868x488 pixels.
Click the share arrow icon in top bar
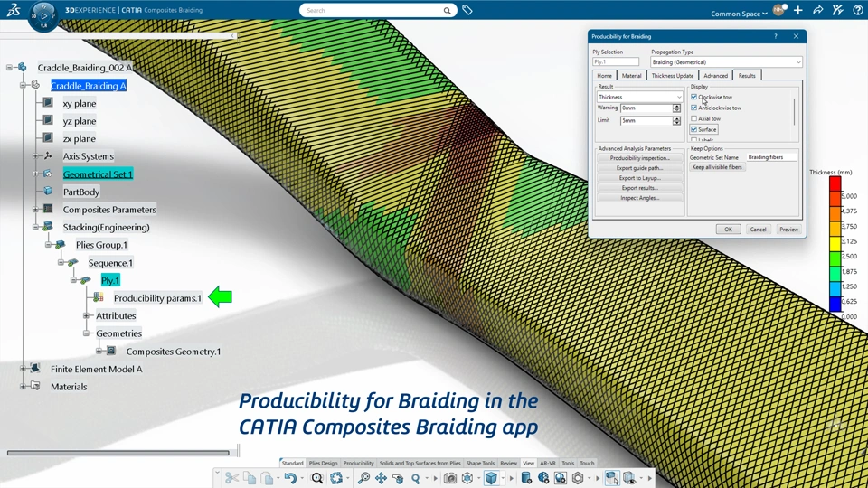817,10
